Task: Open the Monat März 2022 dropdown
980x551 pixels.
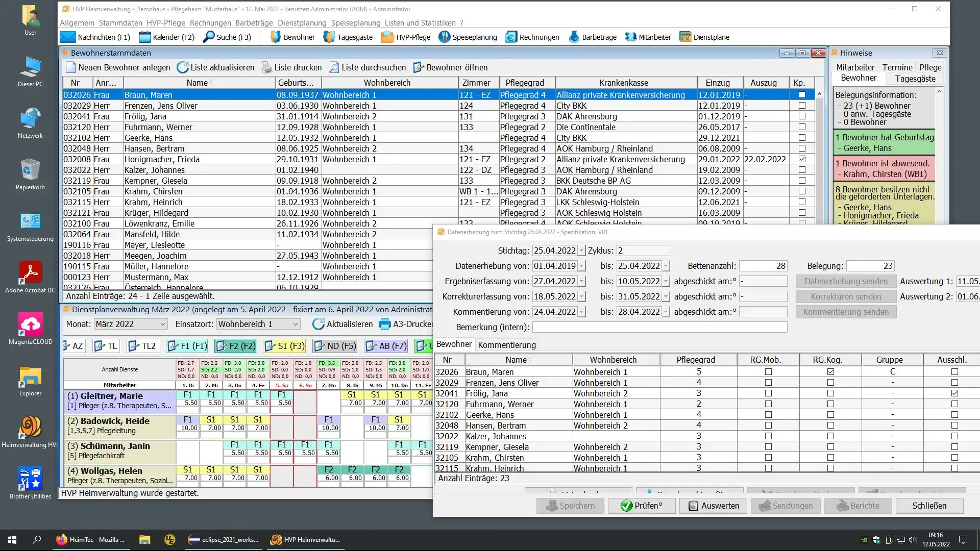Action: [x=162, y=324]
